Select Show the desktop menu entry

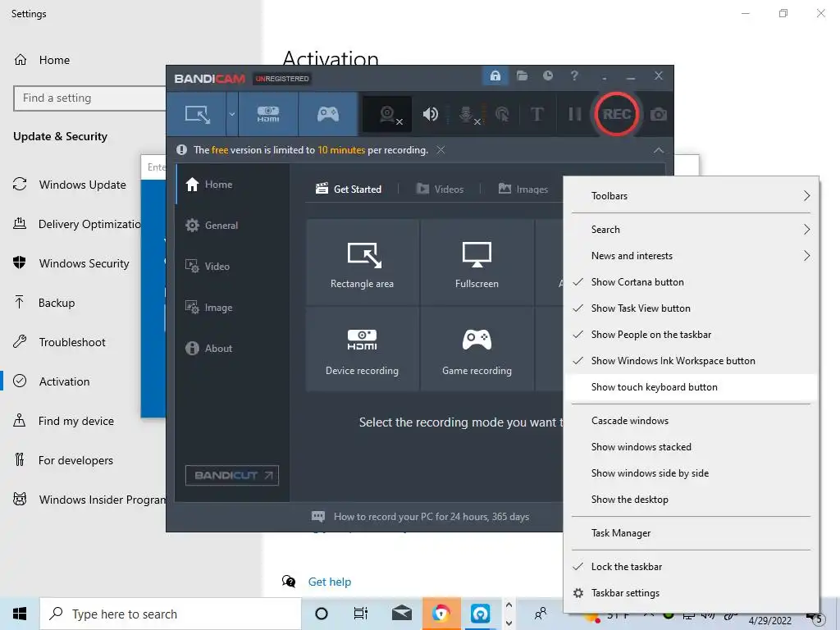(691, 500)
